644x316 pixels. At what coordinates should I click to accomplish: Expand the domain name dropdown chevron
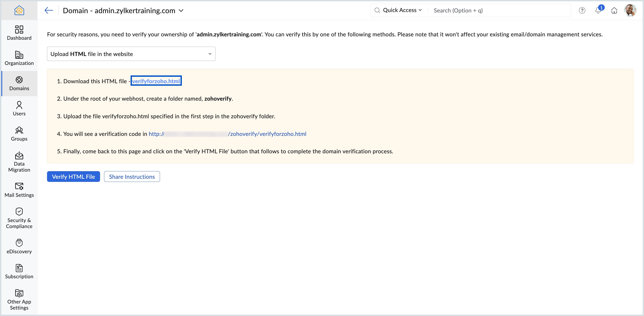(181, 11)
